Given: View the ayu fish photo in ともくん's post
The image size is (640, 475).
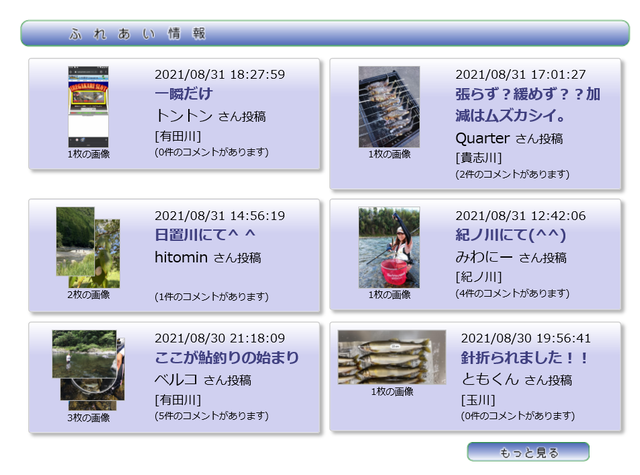Looking at the screenshot, I should click(392, 357).
